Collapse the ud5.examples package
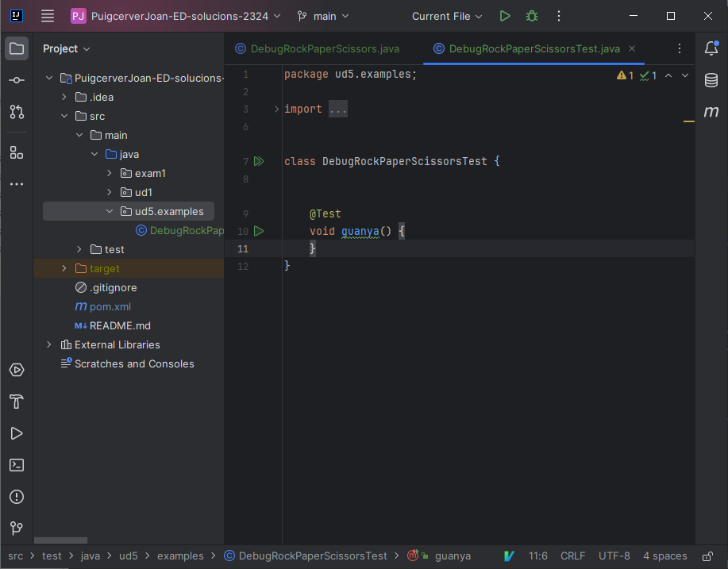728x569 pixels. click(110, 211)
